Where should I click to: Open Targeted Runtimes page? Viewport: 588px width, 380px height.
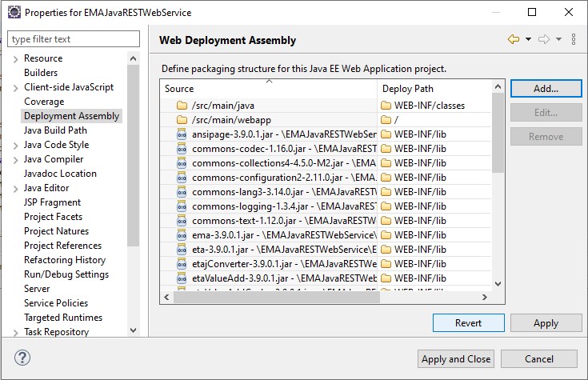63,318
